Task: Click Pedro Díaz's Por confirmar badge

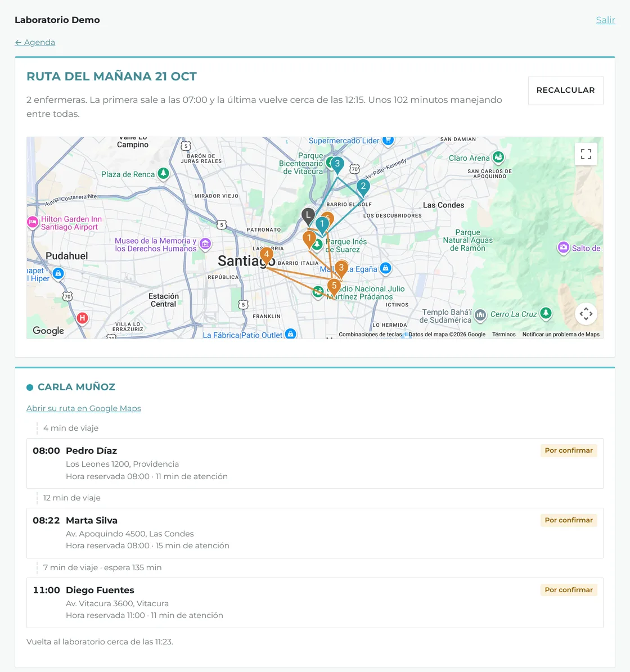Action: coord(568,450)
